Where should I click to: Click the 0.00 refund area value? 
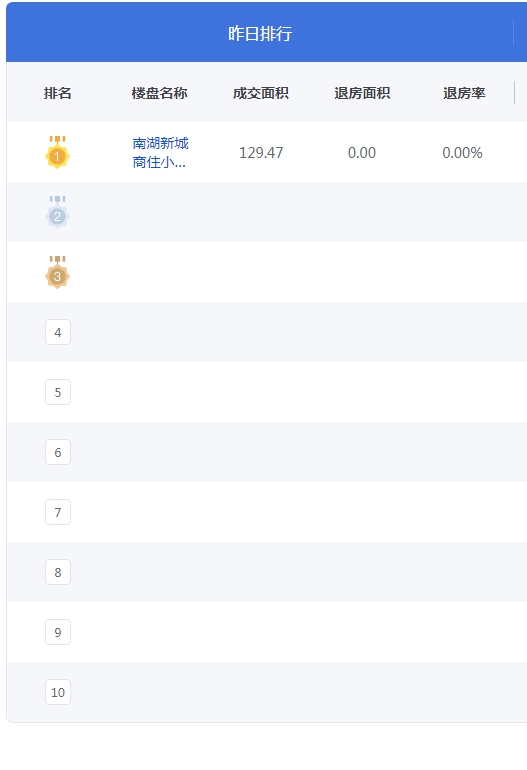(x=362, y=153)
